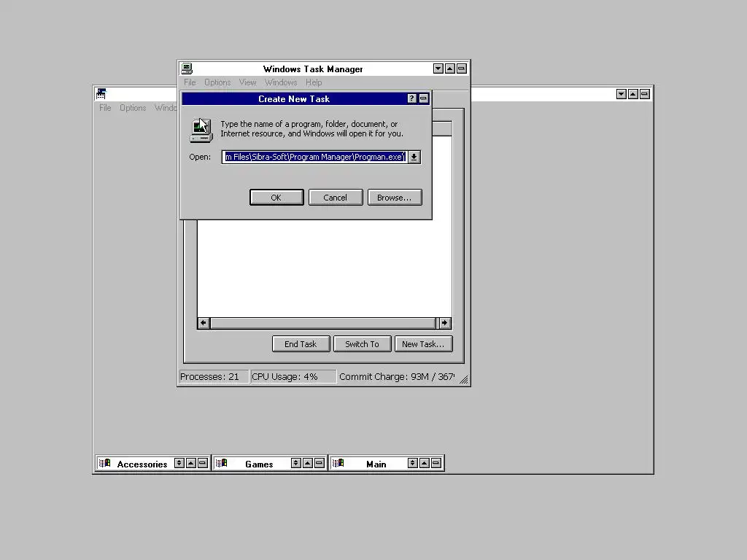747x560 pixels.
Task: Click the Main group restore arrows button
Action: click(413, 463)
